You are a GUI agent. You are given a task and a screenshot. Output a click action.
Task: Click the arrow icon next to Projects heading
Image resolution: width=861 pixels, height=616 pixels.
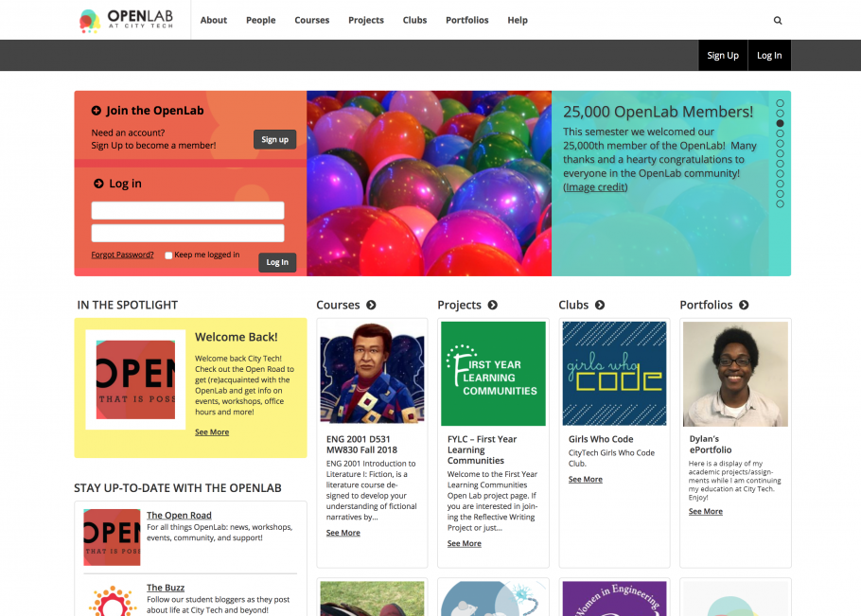click(x=493, y=305)
